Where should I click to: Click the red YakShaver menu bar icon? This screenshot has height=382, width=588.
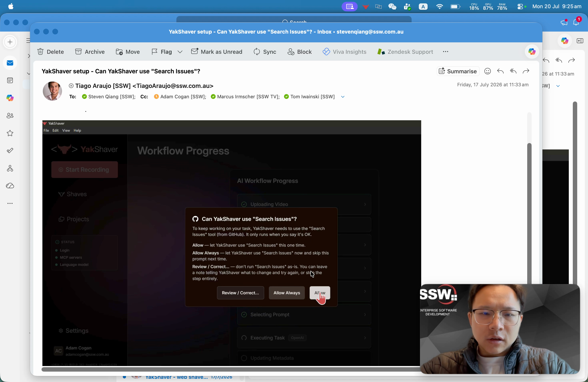366,7
